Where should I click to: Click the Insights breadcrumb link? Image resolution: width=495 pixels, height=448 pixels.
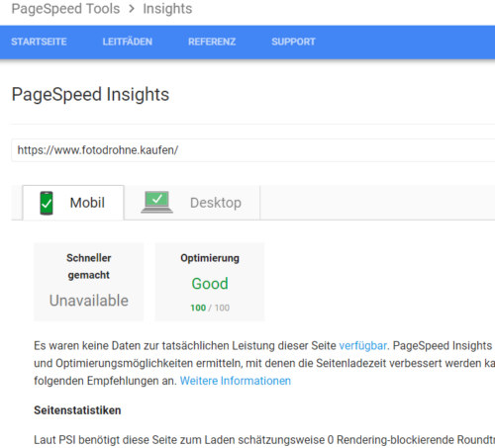[x=167, y=9]
